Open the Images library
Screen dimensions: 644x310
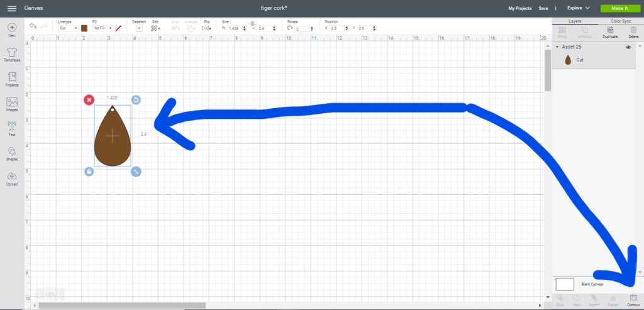coord(12,104)
